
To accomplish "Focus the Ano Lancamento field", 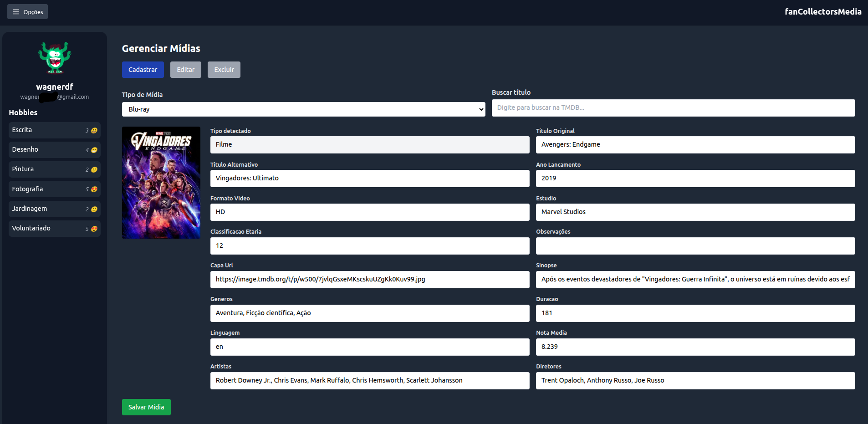I will click(x=695, y=179).
